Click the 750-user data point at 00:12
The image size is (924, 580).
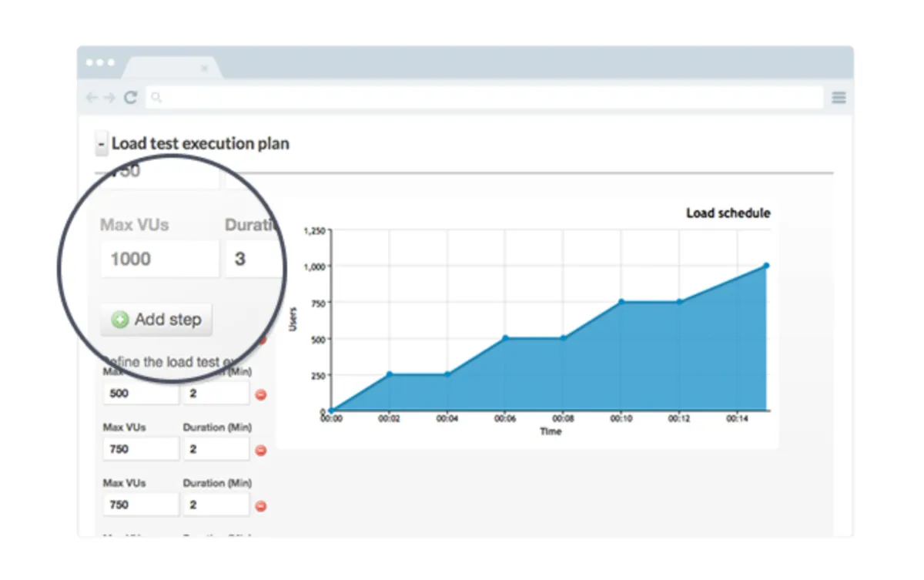tap(679, 302)
